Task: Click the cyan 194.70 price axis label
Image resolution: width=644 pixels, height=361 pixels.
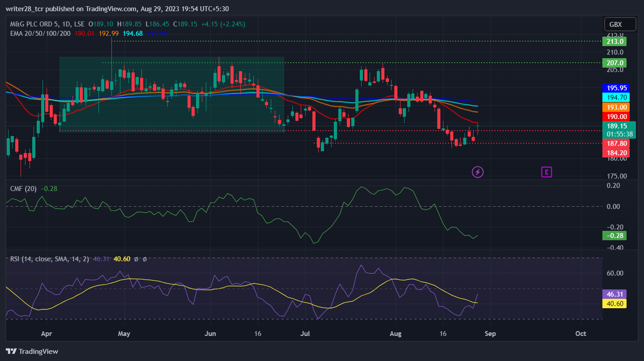Action: click(616, 97)
